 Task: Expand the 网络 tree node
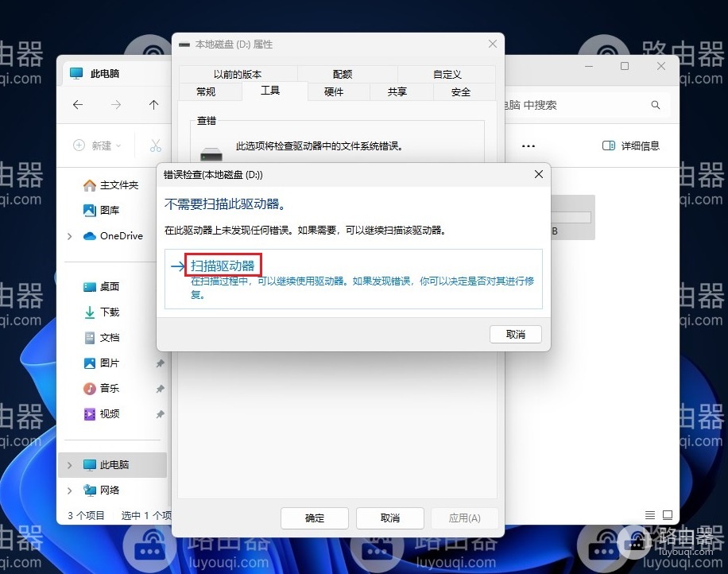(70, 491)
